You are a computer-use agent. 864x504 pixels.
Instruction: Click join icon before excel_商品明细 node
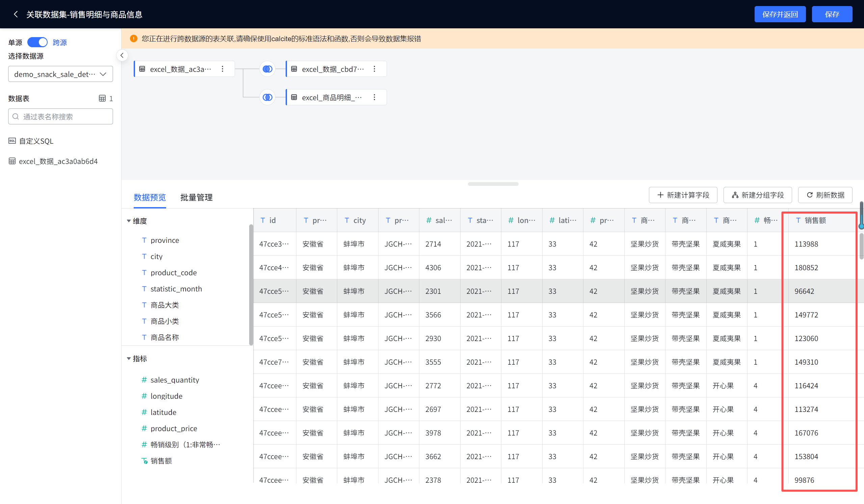click(267, 97)
